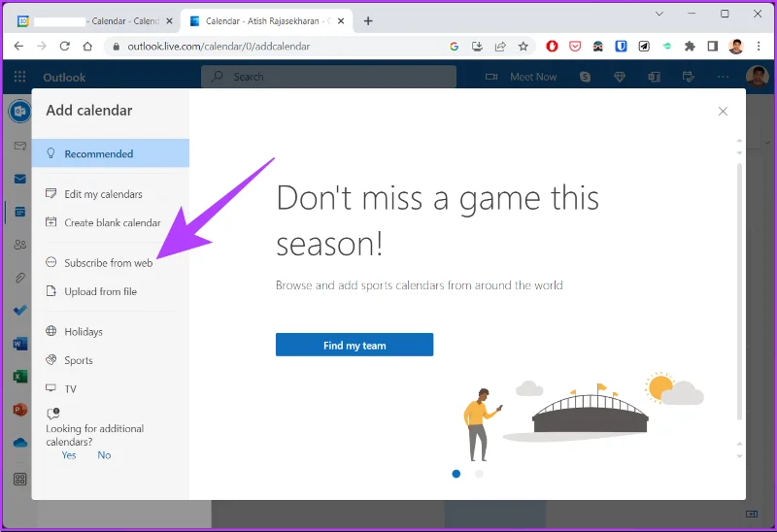This screenshot has width=777, height=532.
Task: Select the first carousel slide dot
Action: (456, 474)
